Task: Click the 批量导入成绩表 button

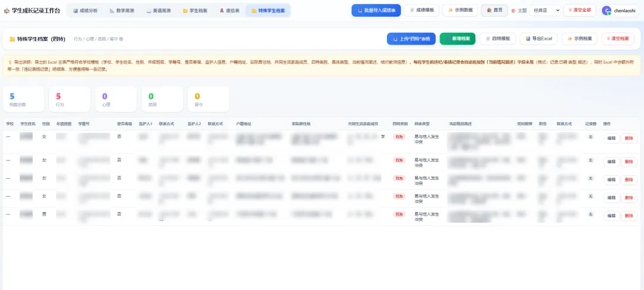Action: pyautogui.click(x=376, y=10)
